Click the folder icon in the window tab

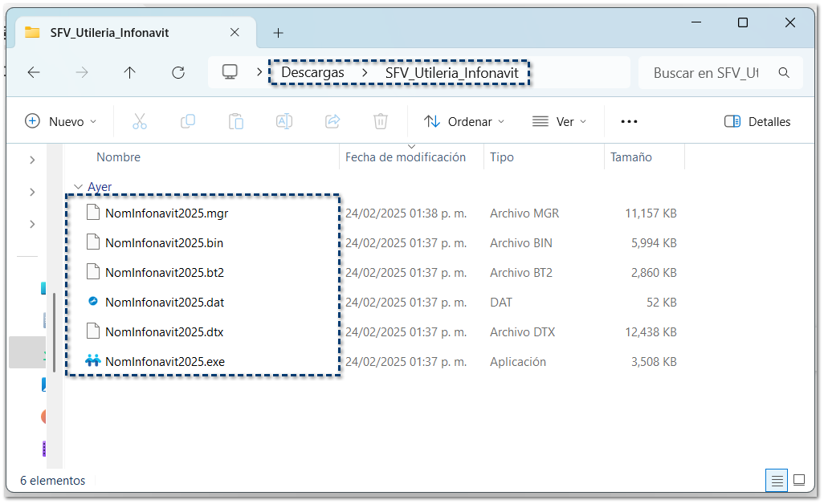click(32, 33)
